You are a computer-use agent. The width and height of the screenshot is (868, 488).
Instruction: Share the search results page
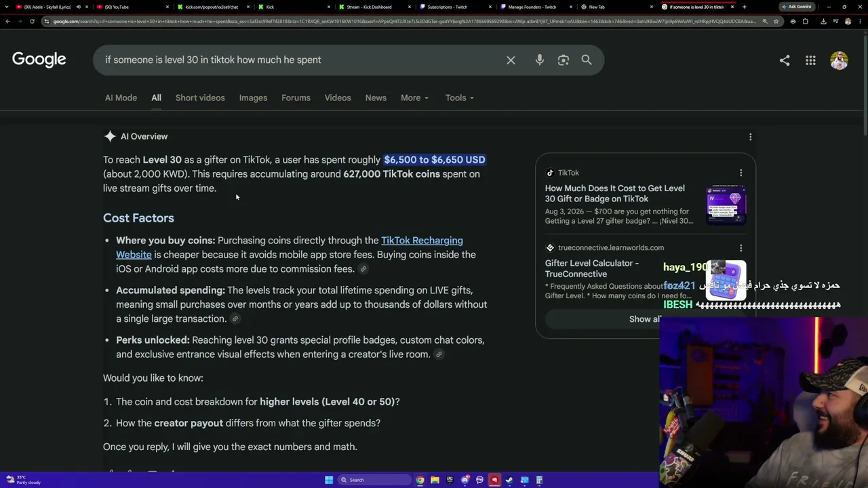[785, 60]
